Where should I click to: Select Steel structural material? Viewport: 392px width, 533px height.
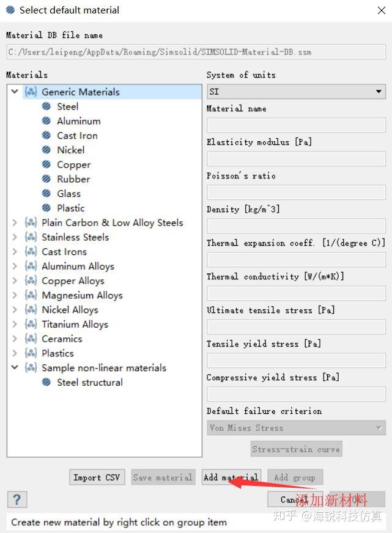[x=89, y=383]
